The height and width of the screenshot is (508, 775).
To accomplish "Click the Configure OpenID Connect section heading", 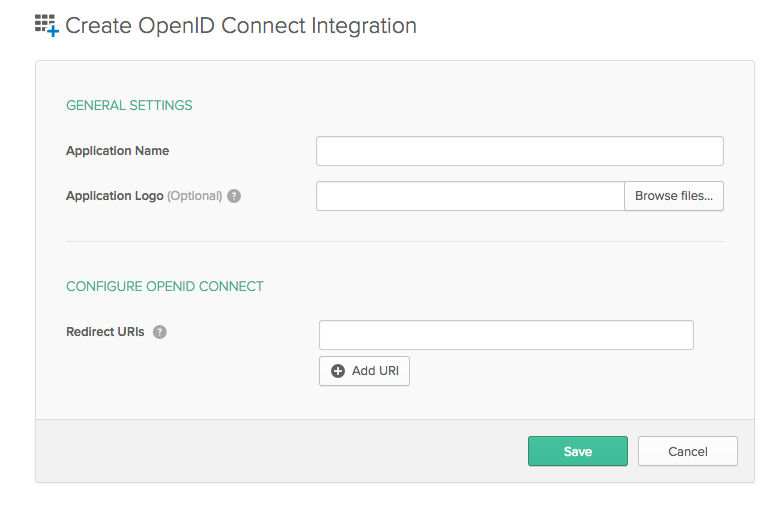I will [x=165, y=286].
